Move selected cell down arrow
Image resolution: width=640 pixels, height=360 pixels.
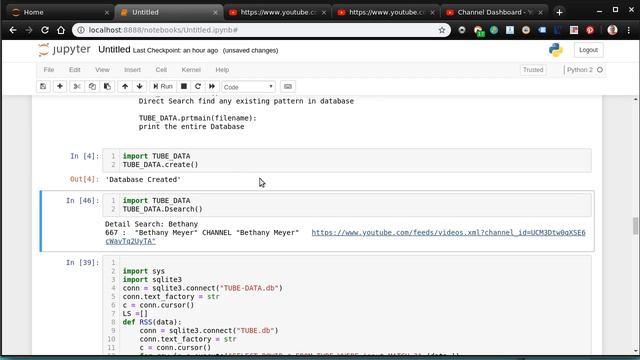[140, 87]
